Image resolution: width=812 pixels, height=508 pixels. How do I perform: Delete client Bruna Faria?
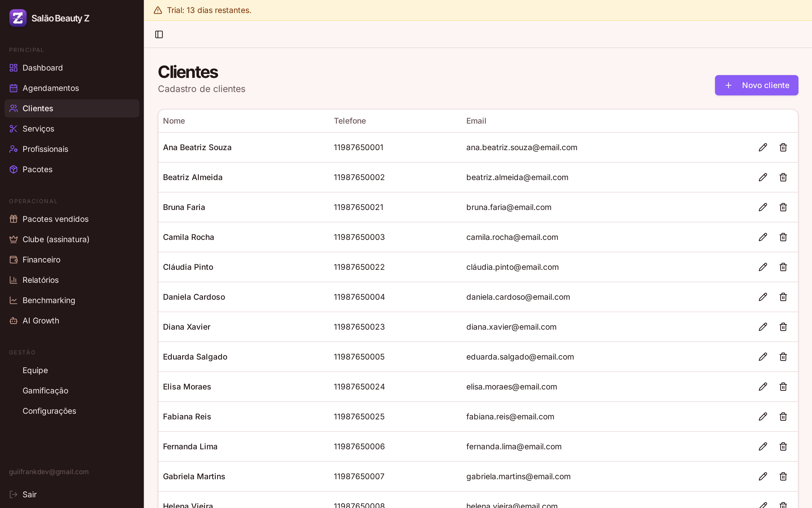[x=783, y=207]
